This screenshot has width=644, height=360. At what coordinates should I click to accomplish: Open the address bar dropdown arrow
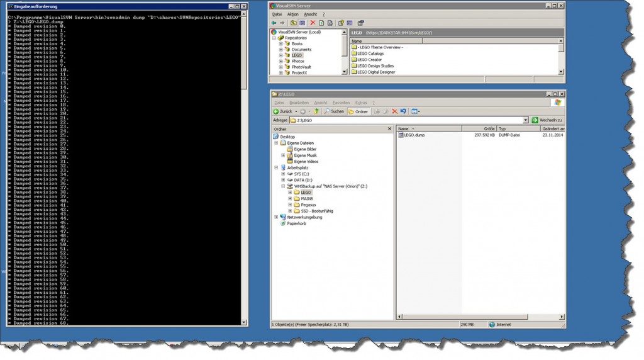[525, 120]
